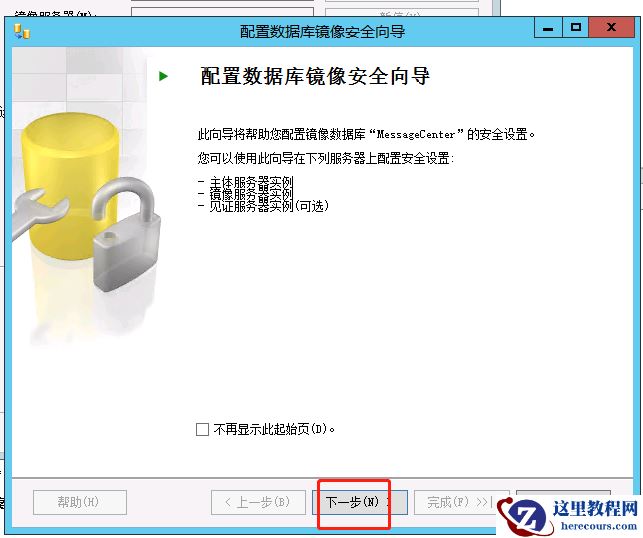
Task: Click the mirror server field behind wizard
Action: (x=222, y=11)
